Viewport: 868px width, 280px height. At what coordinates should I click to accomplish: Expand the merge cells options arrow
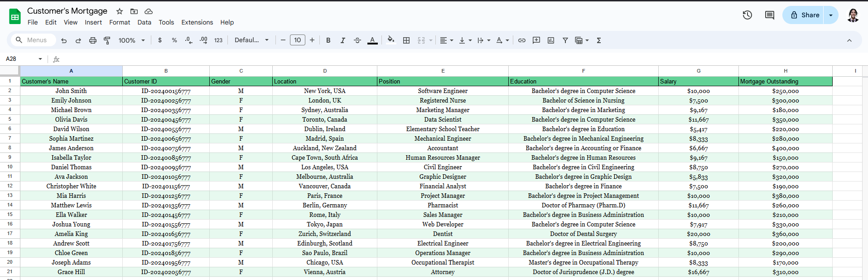[431, 40]
